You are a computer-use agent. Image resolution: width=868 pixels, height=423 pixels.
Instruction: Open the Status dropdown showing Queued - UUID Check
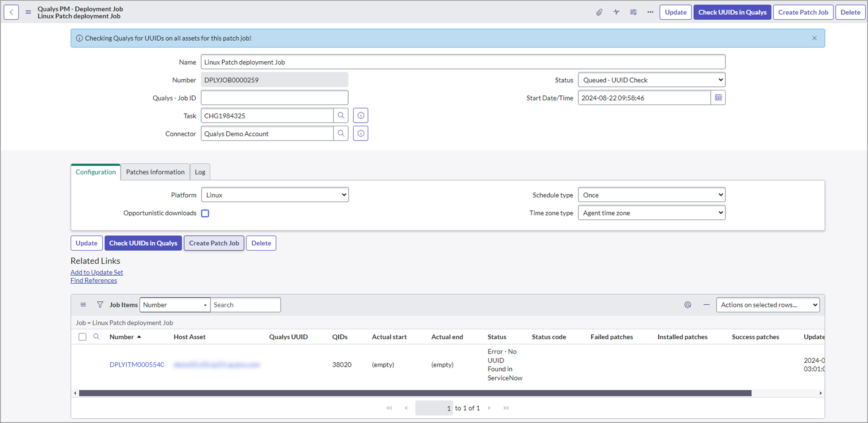[651, 79]
